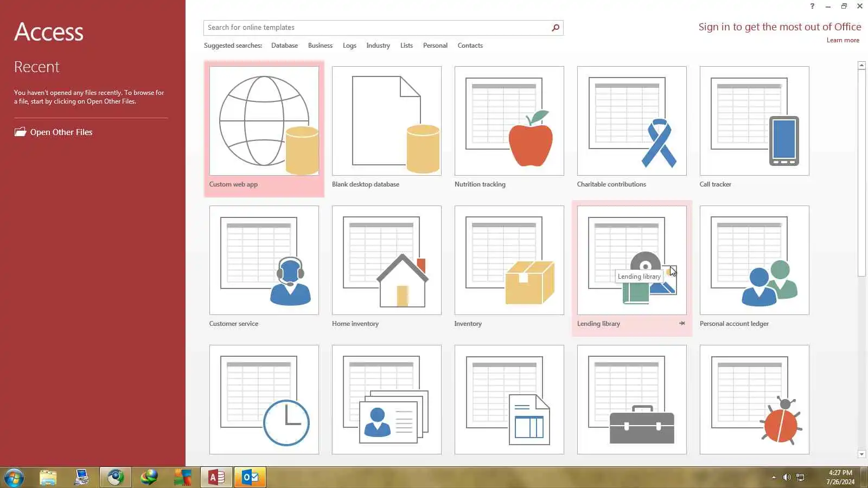Select the Custom web app template
Viewport: 868px width, 488px height.
pos(264,129)
